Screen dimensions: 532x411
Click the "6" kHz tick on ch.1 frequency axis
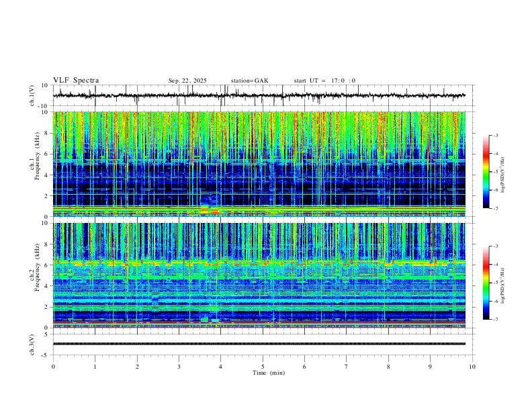46,154
